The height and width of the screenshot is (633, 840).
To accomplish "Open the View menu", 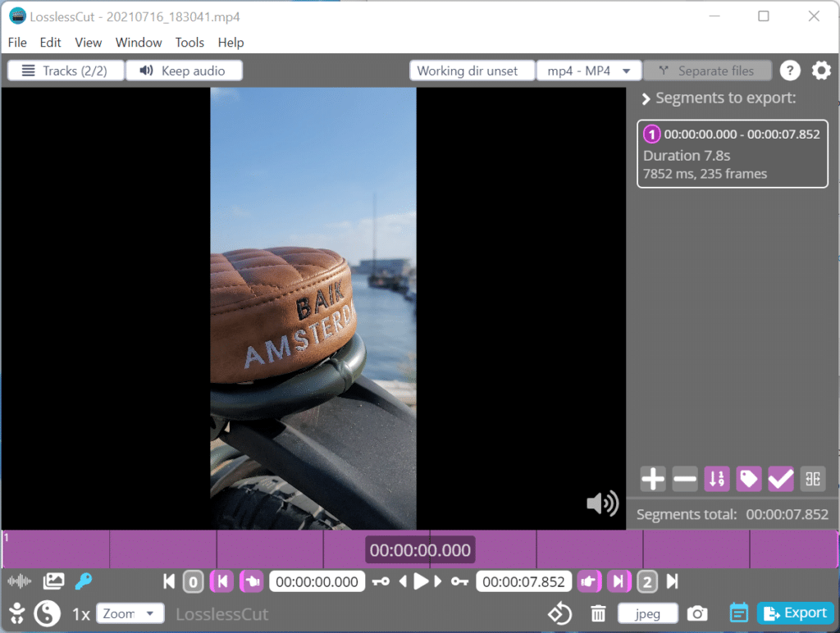I will [x=89, y=43].
